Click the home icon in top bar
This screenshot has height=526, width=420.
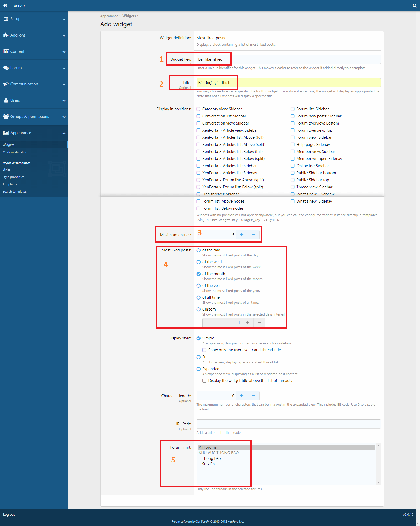tap(5, 5)
